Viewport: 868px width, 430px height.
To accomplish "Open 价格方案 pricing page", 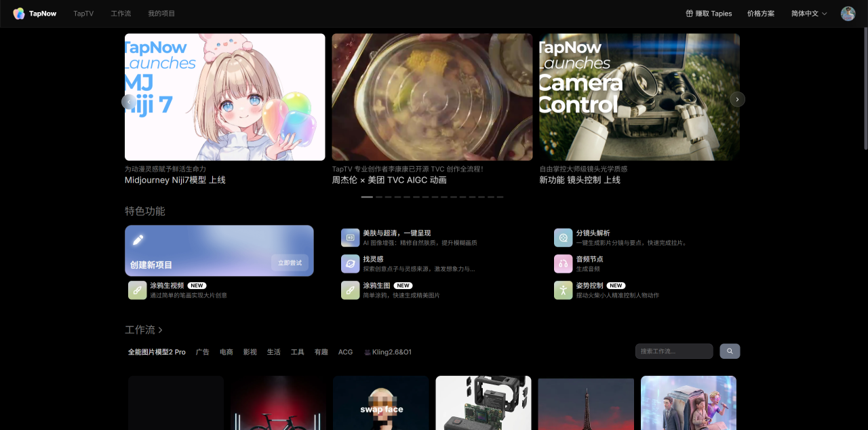I will point(761,14).
